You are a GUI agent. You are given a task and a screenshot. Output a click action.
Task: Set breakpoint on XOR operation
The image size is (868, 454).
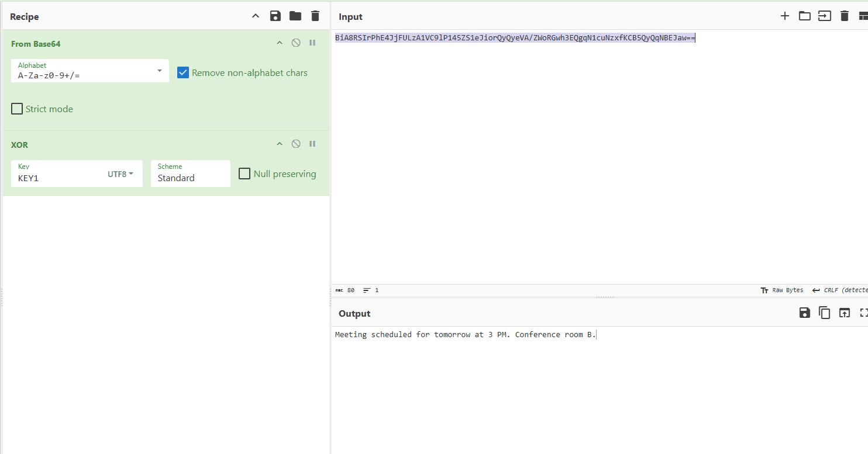(312, 144)
